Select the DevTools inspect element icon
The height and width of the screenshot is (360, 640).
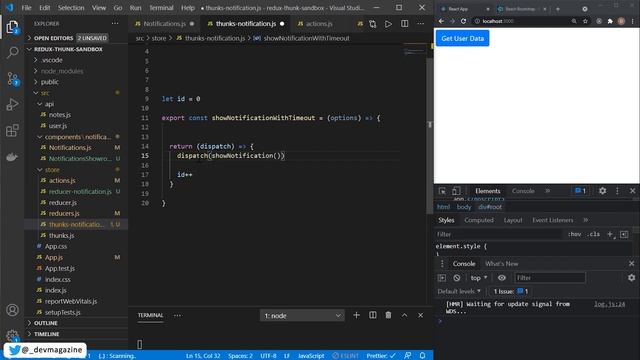pos(442,191)
